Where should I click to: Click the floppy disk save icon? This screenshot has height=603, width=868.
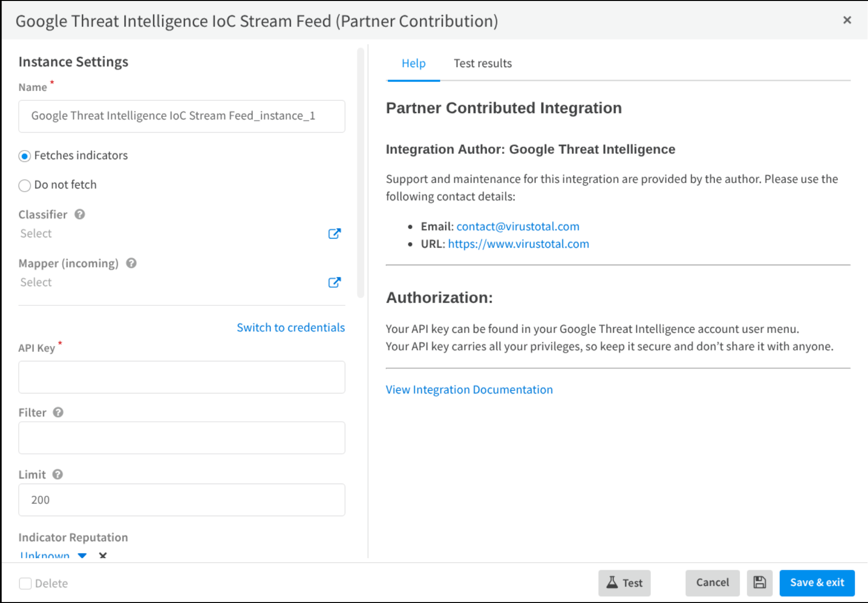[x=759, y=582]
